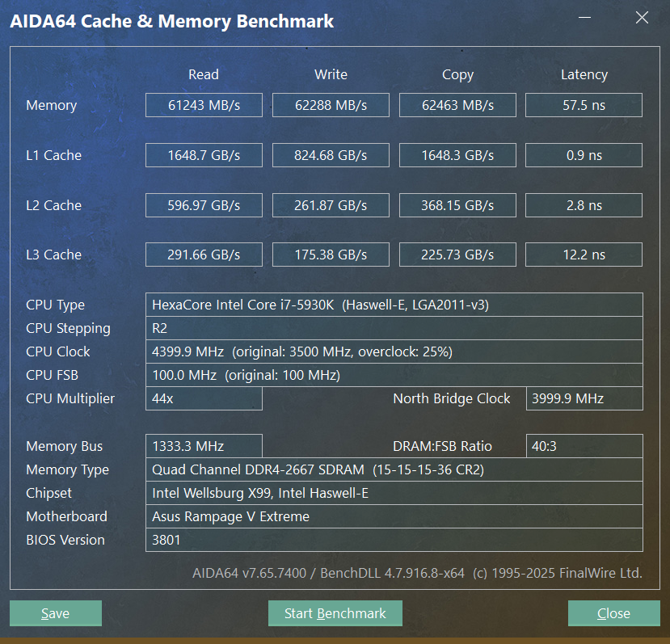
Task: Select the L3 Cache Read 291.66 GB/s cell
Action: (204, 255)
